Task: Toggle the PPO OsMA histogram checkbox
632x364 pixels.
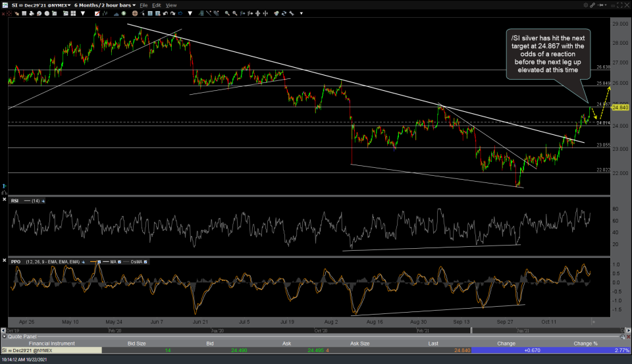Action: pos(145,261)
